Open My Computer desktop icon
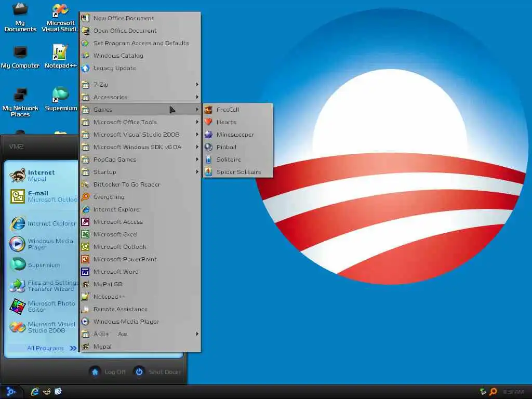 pos(20,57)
